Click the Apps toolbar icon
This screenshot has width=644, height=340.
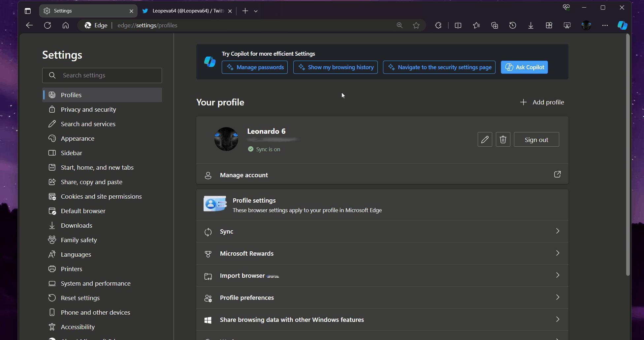549,25
